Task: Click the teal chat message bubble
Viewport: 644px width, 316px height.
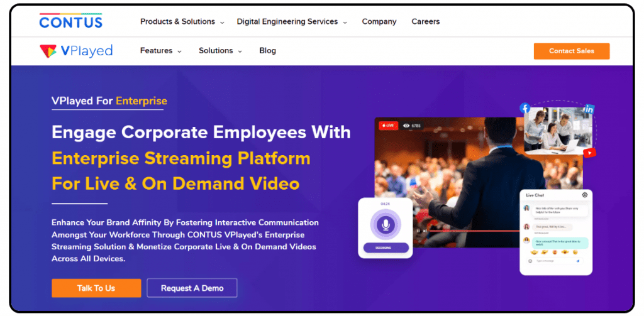Action: point(560,243)
